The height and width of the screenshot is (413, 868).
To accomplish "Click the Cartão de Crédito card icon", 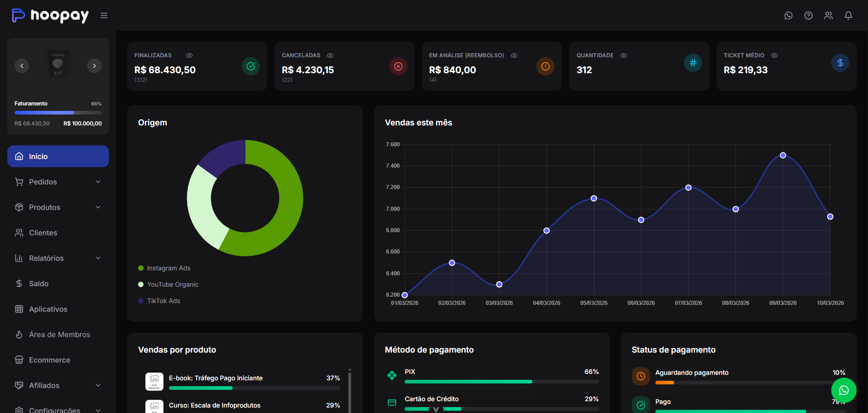I will click(392, 403).
